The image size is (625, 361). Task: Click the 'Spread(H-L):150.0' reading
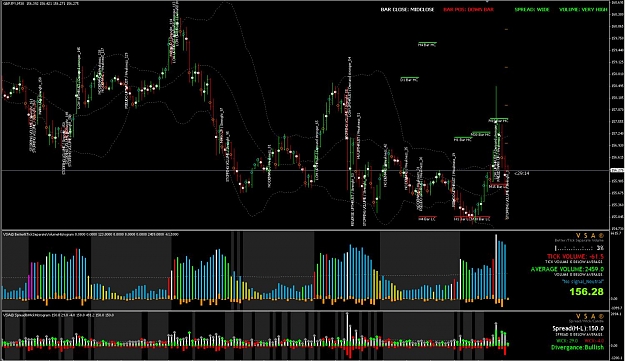578,328
